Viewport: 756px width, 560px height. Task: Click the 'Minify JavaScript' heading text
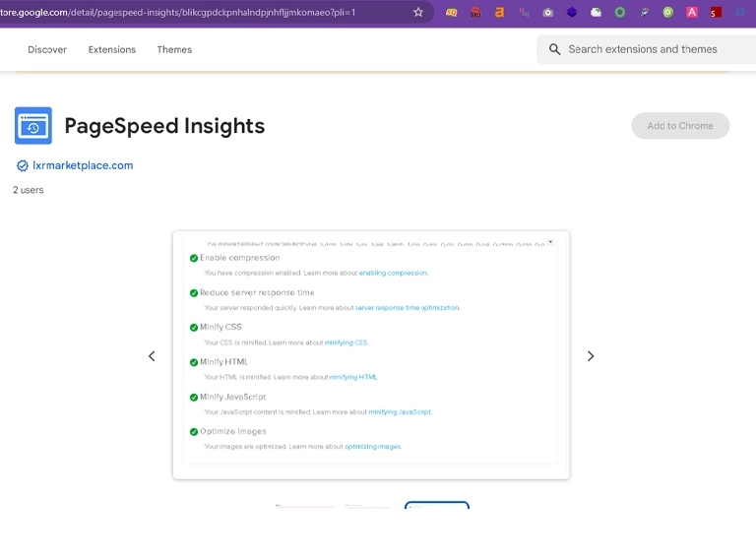(x=233, y=397)
